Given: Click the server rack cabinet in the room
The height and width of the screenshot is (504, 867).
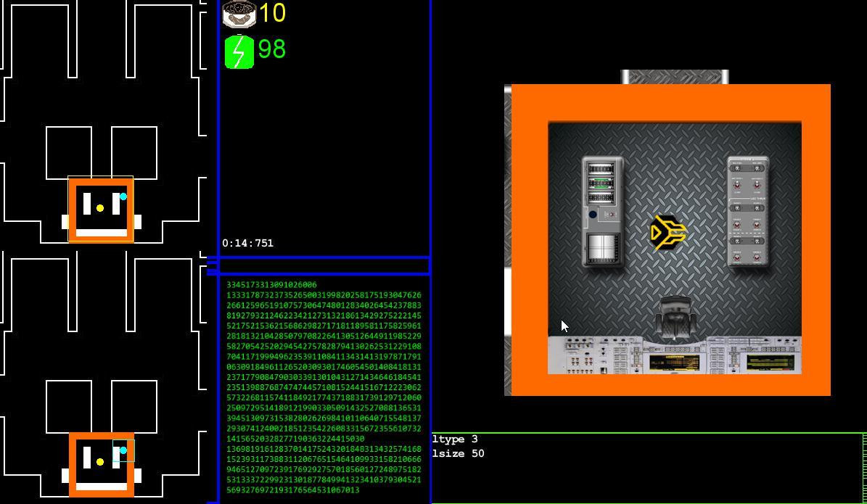Looking at the screenshot, I should coord(603,212).
